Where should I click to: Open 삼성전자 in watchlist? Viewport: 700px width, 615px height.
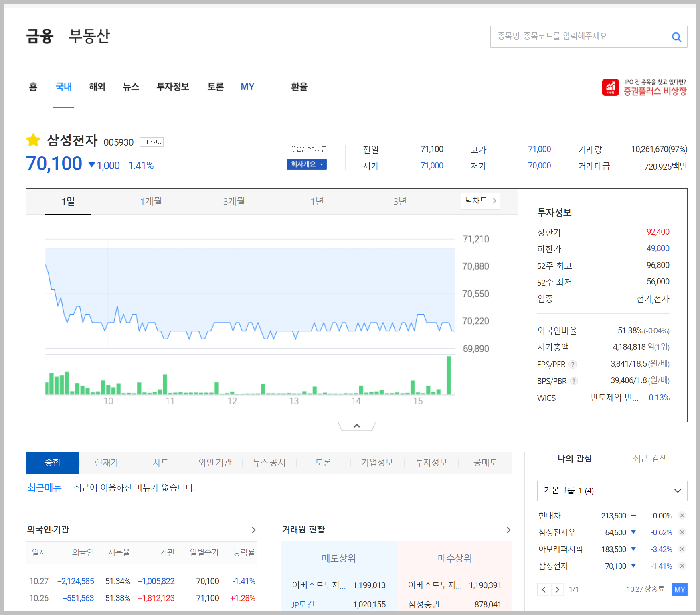553,566
